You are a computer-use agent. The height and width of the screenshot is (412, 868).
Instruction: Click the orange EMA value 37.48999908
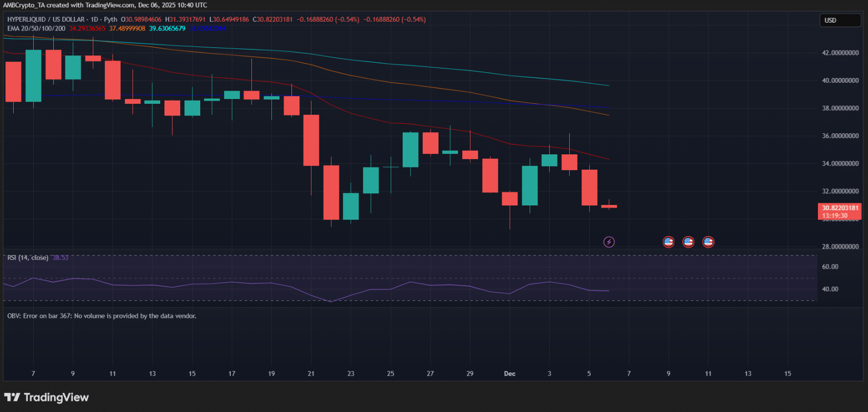(x=127, y=28)
